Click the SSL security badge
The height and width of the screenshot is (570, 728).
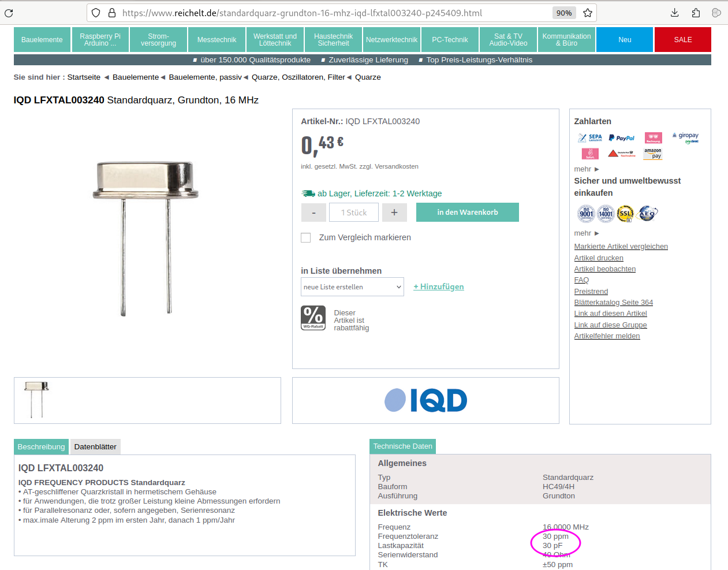(625, 214)
